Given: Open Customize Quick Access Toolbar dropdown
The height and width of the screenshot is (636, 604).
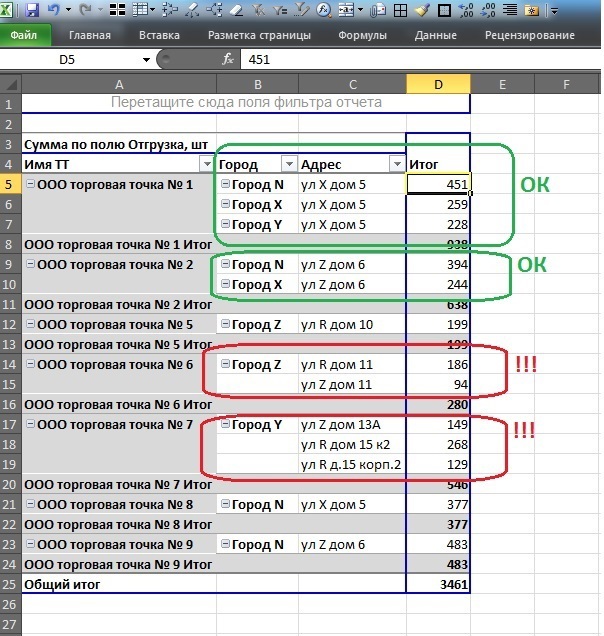Looking at the screenshot, I should click(554, 10).
